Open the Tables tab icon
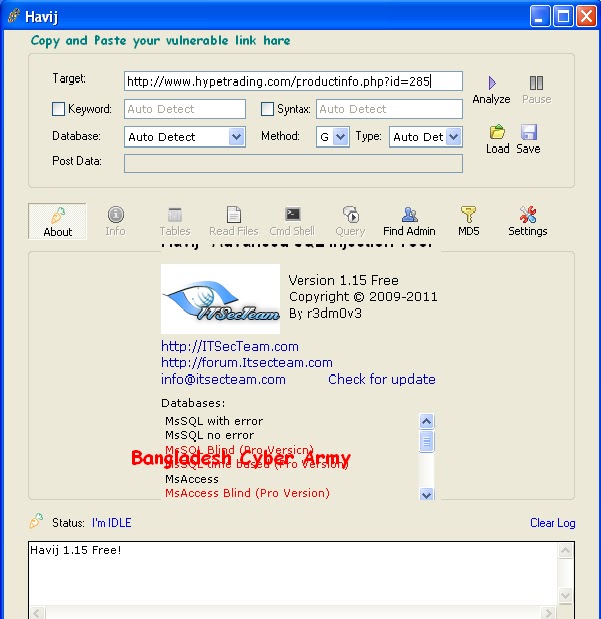Viewport: 601px width, 619px height. pos(175,215)
